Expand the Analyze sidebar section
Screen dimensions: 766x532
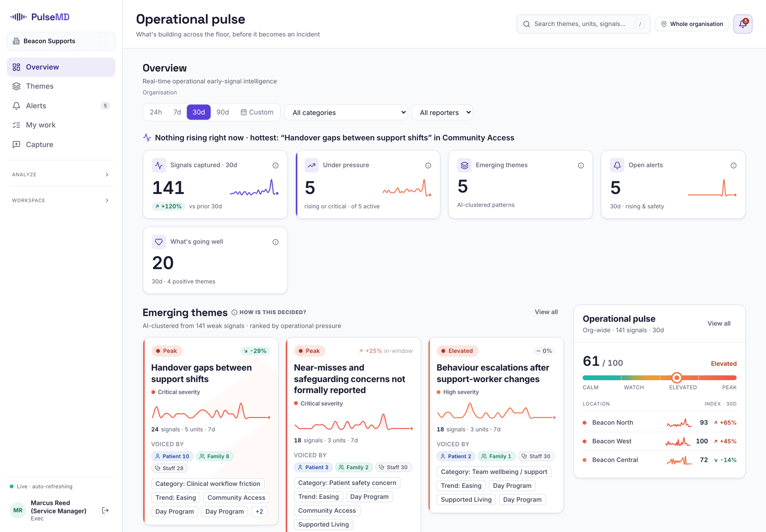(61, 175)
